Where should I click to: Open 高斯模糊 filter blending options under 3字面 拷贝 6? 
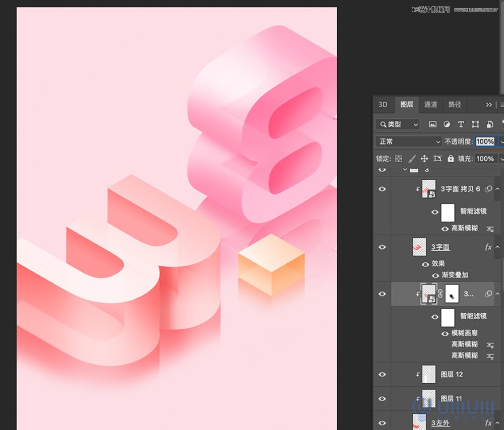click(490, 229)
